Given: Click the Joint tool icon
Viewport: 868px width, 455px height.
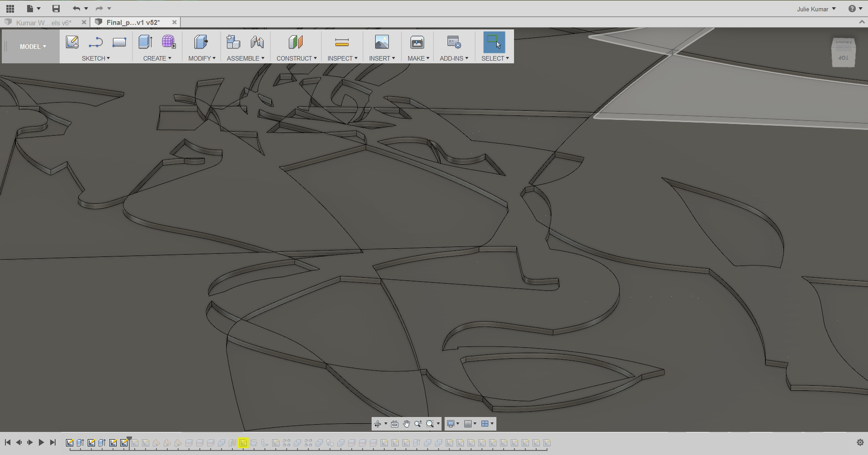Looking at the screenshot, I should 257,42.
